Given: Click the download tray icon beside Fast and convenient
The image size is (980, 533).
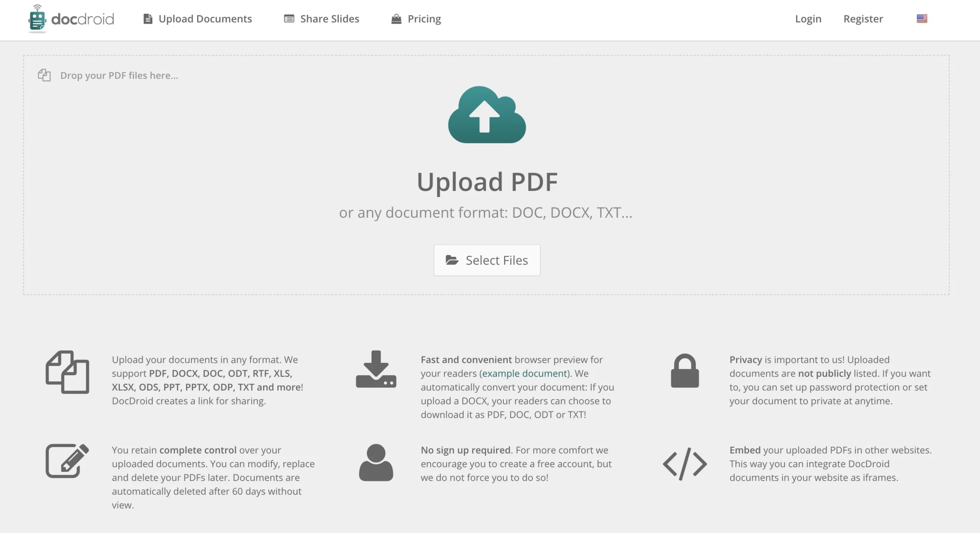Looking at the screenshot, I should 376,369.
